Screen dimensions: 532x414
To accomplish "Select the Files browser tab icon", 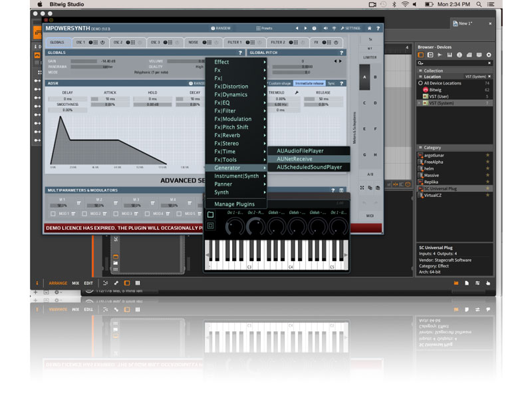I will (x=479, y=55).
